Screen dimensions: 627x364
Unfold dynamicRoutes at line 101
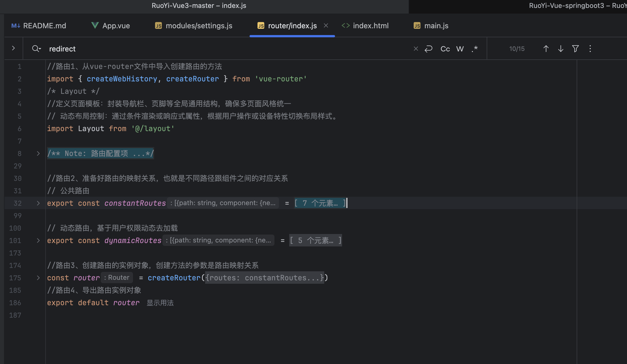tap(38, 240)
